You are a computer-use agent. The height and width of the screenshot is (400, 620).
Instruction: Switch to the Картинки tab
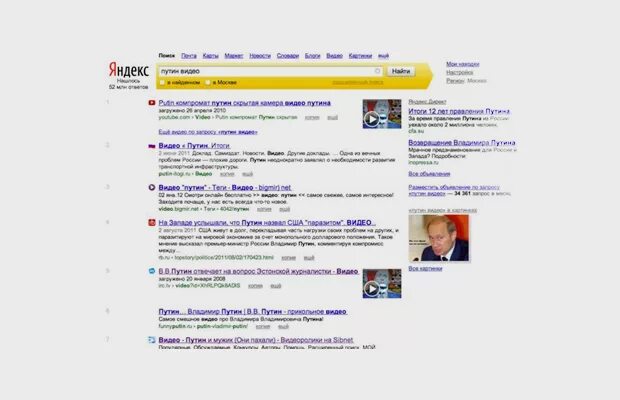pos(360,56)
